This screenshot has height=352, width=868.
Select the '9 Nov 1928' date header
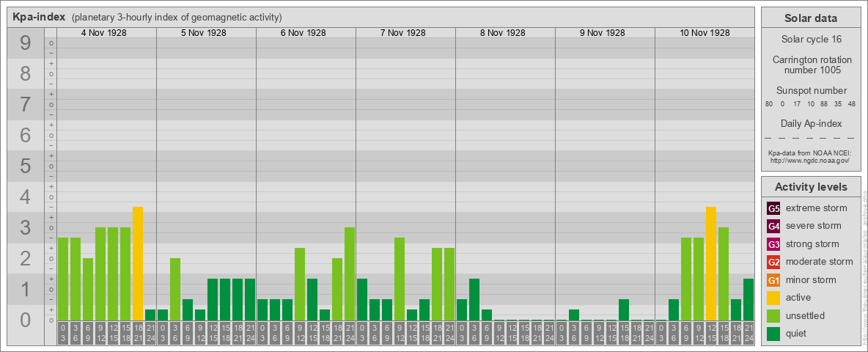(x=602, y=33)
